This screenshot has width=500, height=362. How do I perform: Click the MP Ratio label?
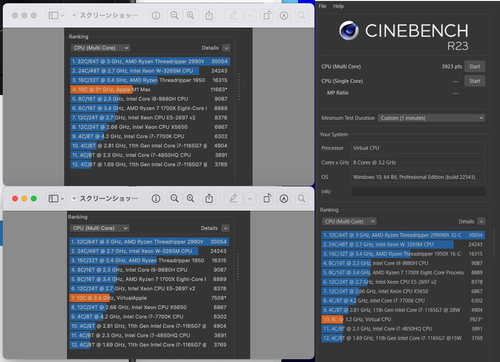coord(338,93)
